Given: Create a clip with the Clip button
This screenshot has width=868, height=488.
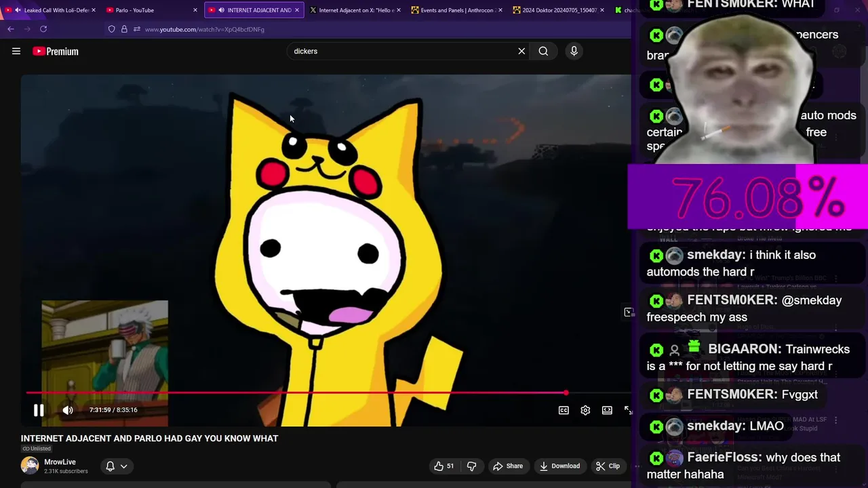Looking at the screenshot, I should pos(608,466).
